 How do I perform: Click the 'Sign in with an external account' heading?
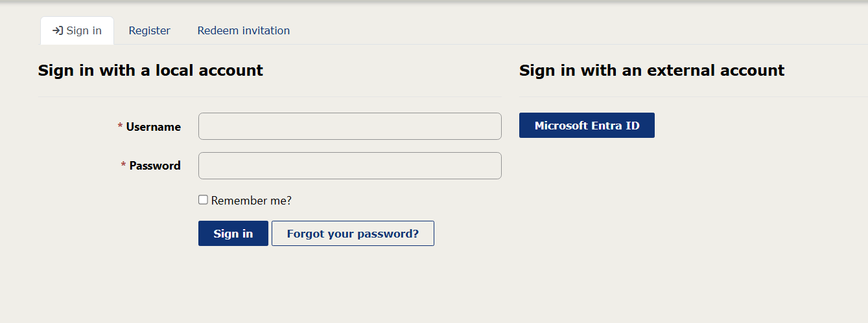(651, 71)
